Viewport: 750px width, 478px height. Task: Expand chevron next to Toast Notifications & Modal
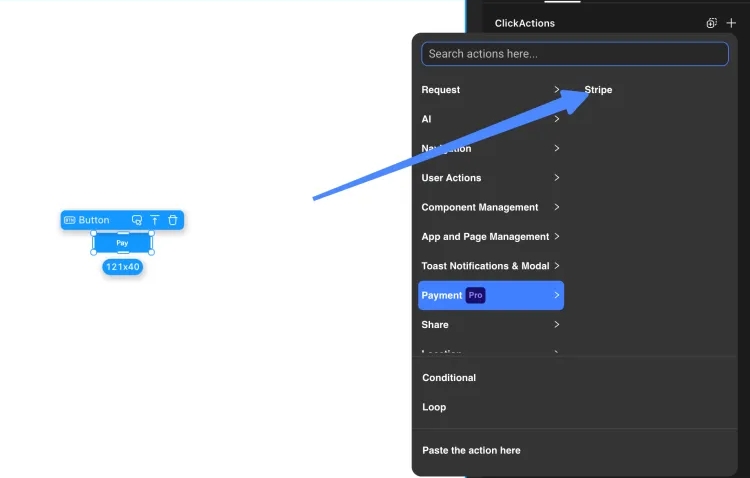click(557, 266)
